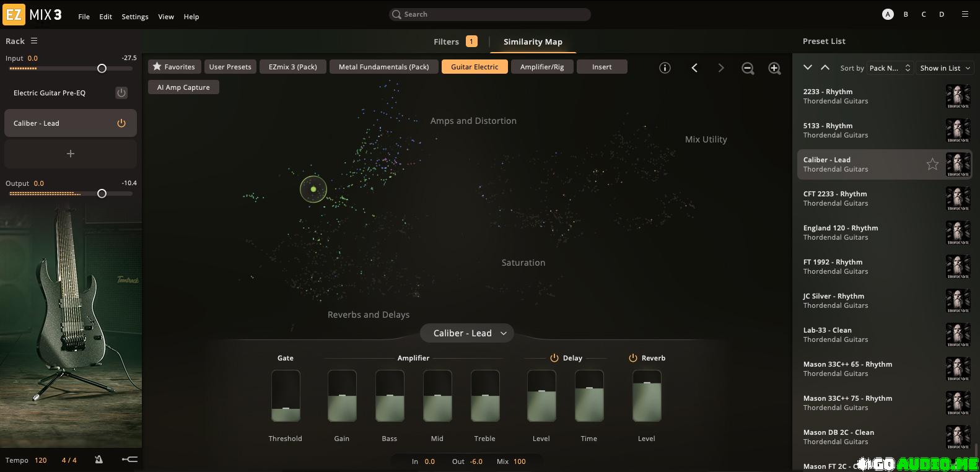
Task: Open the main hamburger menu top right
Action: point(965,14)
